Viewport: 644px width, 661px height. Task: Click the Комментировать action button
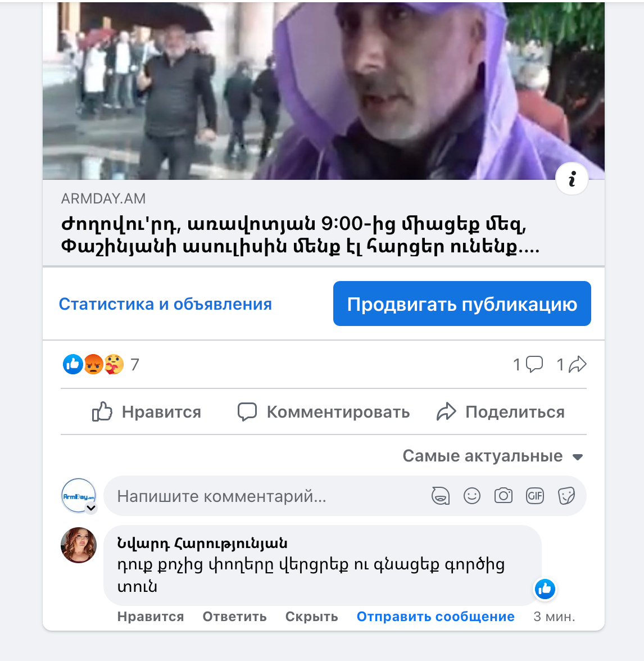pyautogui.click(x=324, y=412)
